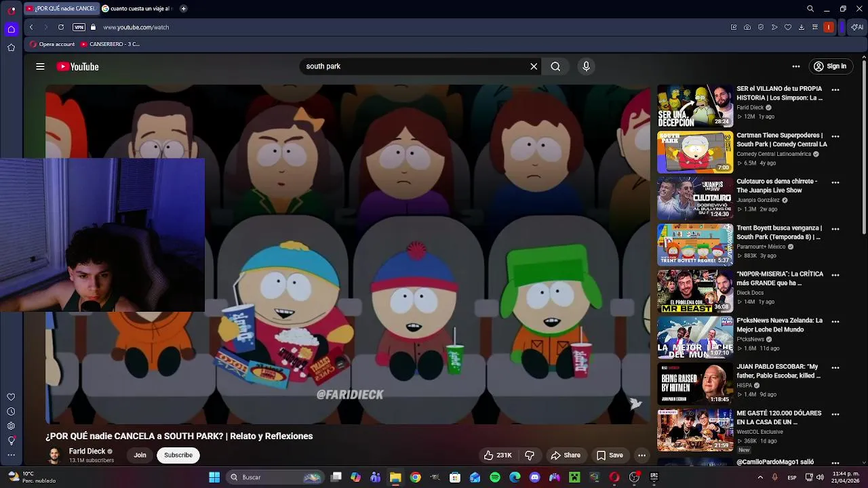Open the ESP keyboard language switcher
The width and height of the screenshot is (868, 488).
point(792,477)
